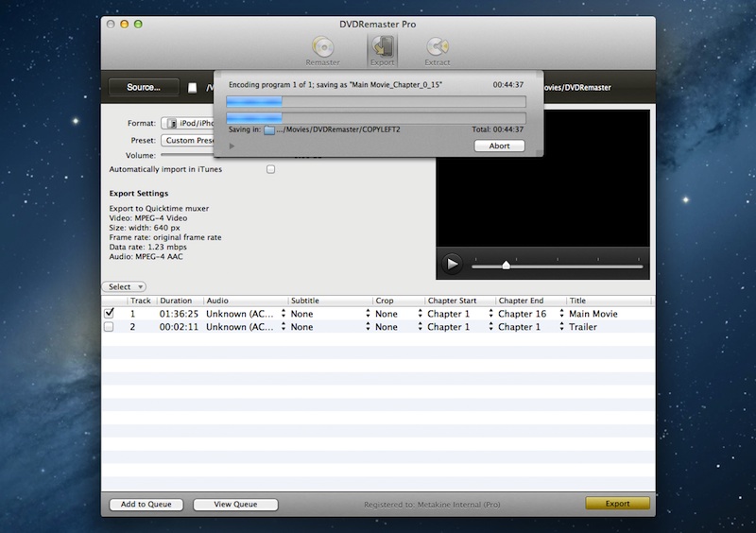756x533 pixels.
Task: Click the iPod device icon in Format
Action: point(173,123)
